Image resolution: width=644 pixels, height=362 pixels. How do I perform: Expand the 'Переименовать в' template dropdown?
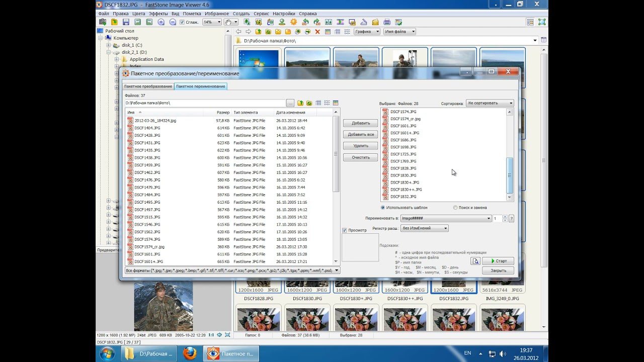point(488,218)
